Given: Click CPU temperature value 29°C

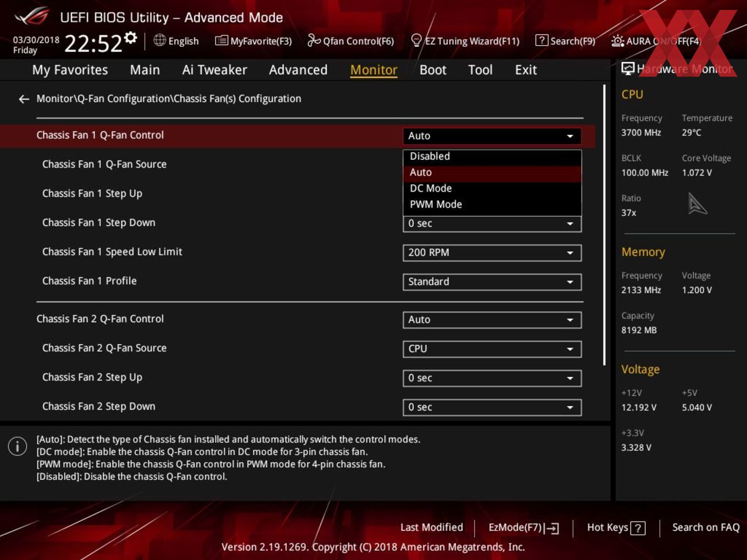Looking at the screenshot, I should tap(692, 133).
